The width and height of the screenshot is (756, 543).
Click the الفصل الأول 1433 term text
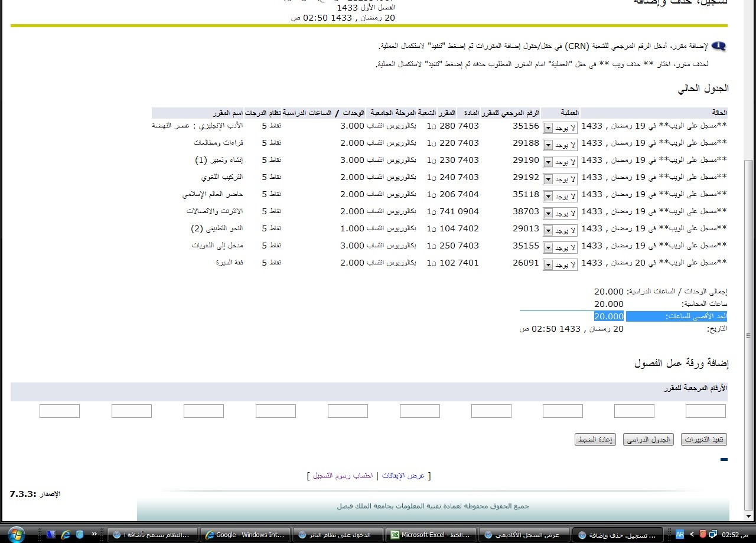366,8
